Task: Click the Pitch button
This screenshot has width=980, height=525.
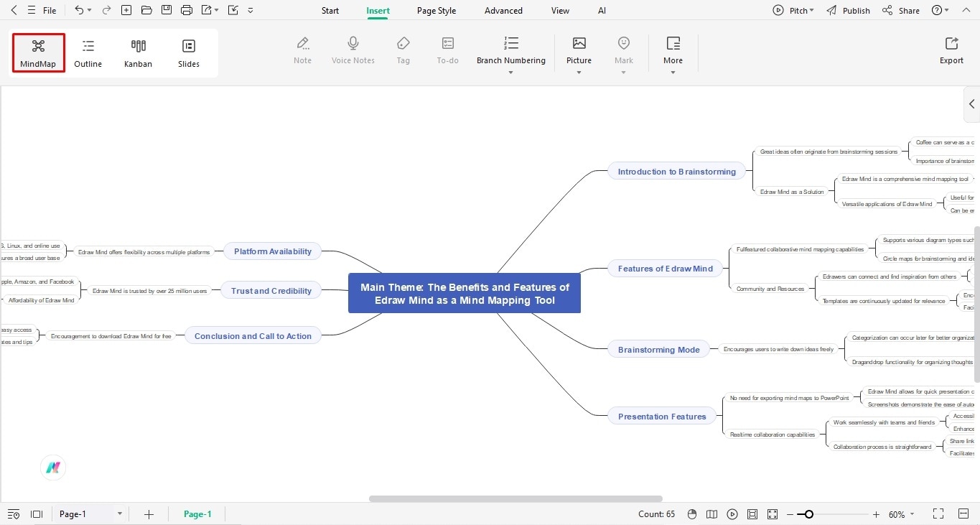Action: click(793, 11)
